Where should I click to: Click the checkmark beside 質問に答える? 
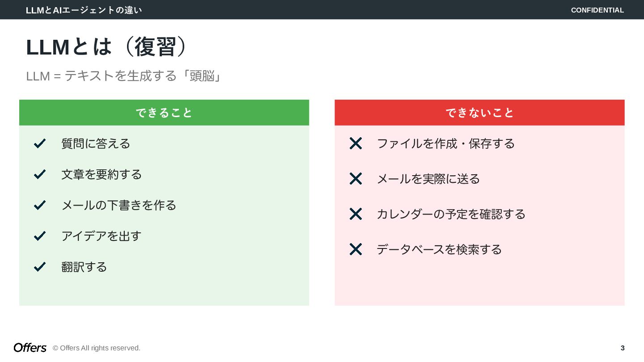pyautogui.click(x=40, y=143)
